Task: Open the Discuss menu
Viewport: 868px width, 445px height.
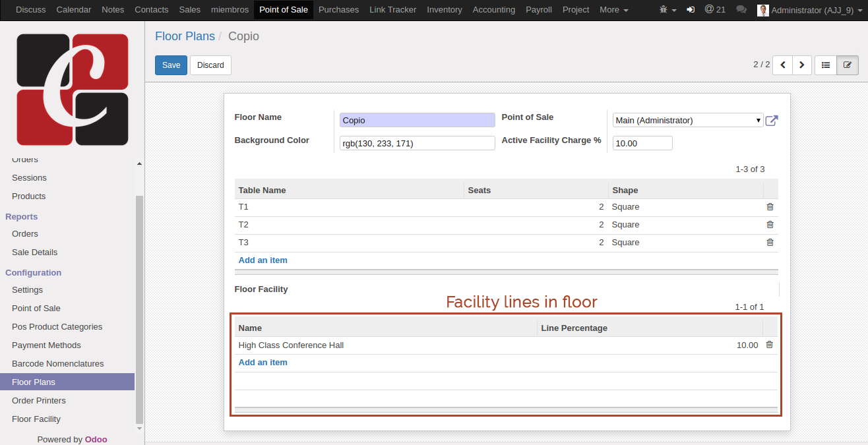Action: point(31,10)
